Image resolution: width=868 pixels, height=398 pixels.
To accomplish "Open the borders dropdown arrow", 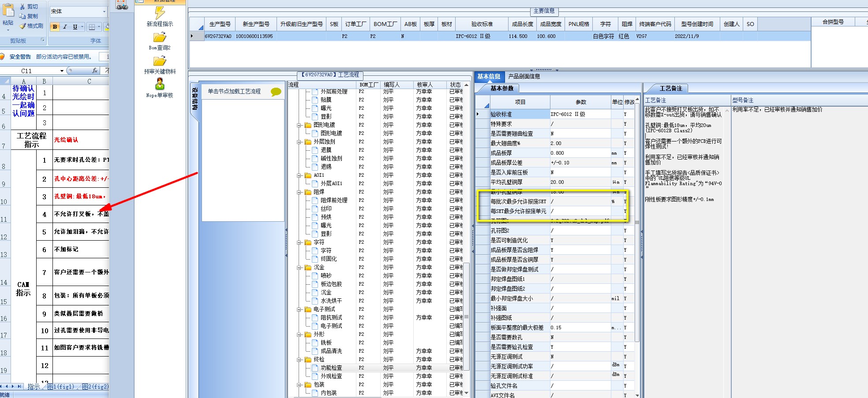I will pos(99,27).
